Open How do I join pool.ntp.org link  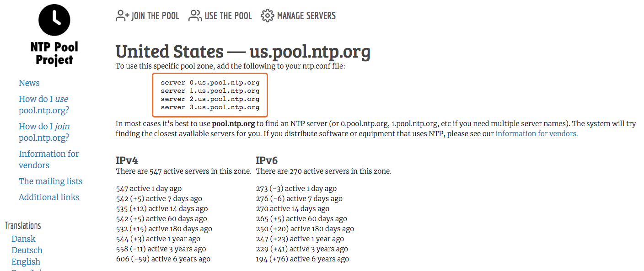(44, 132)
